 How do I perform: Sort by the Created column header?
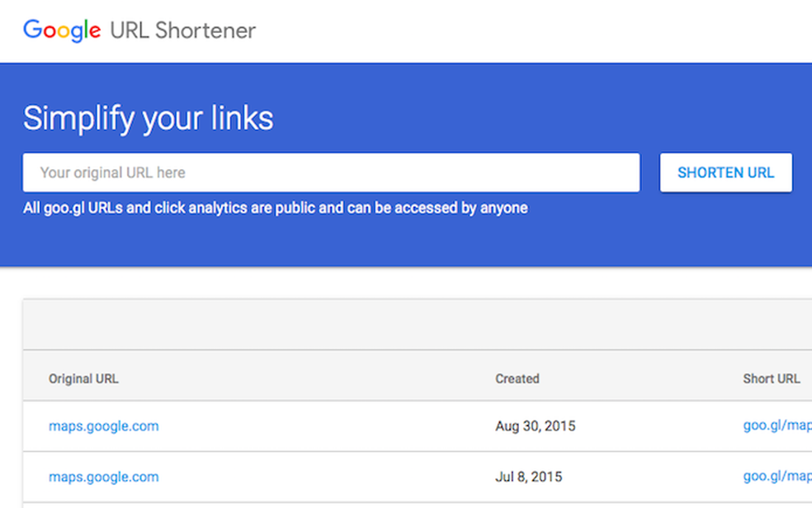point(517,379)
